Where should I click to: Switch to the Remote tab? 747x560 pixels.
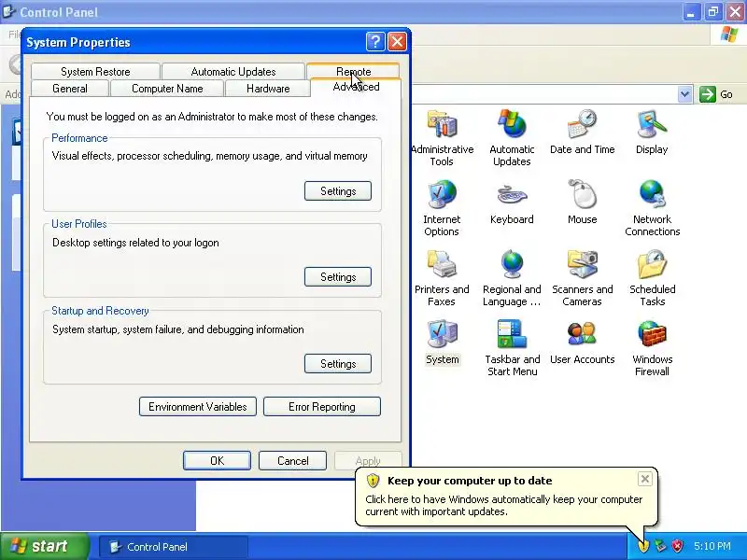tap(353, 71)
